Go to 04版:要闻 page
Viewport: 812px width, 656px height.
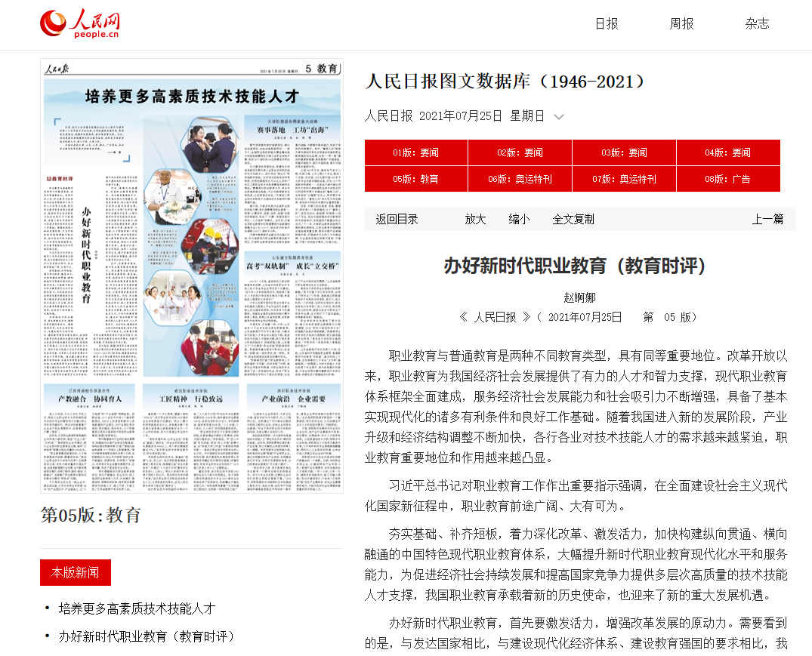click(728, 152)
